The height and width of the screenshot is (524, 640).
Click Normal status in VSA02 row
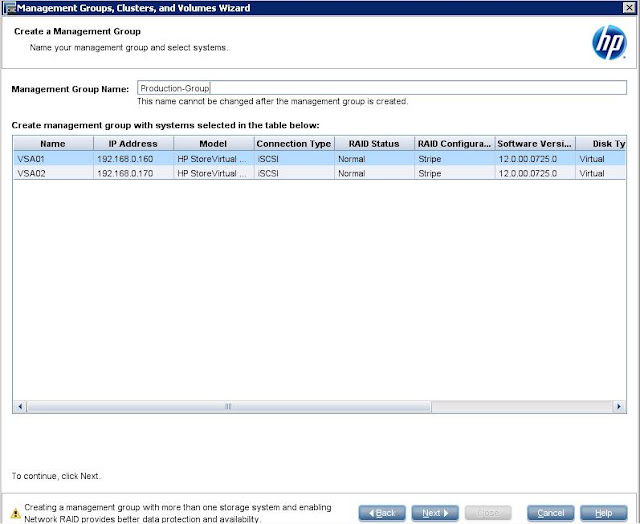click(374, 173)
